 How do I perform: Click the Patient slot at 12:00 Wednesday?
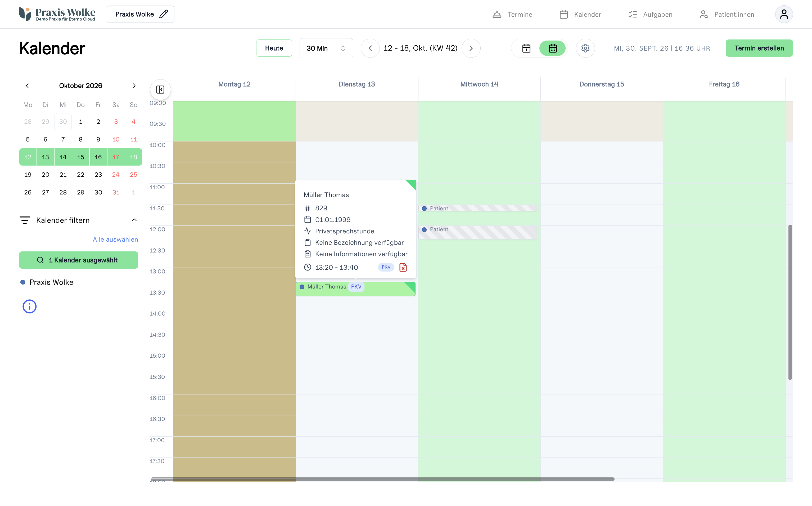[478, 233]
